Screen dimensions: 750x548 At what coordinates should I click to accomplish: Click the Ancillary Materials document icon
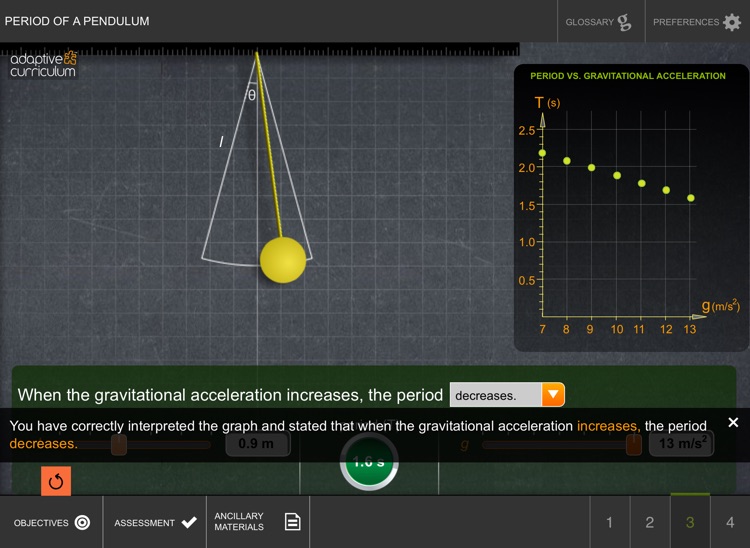(292, 521)
